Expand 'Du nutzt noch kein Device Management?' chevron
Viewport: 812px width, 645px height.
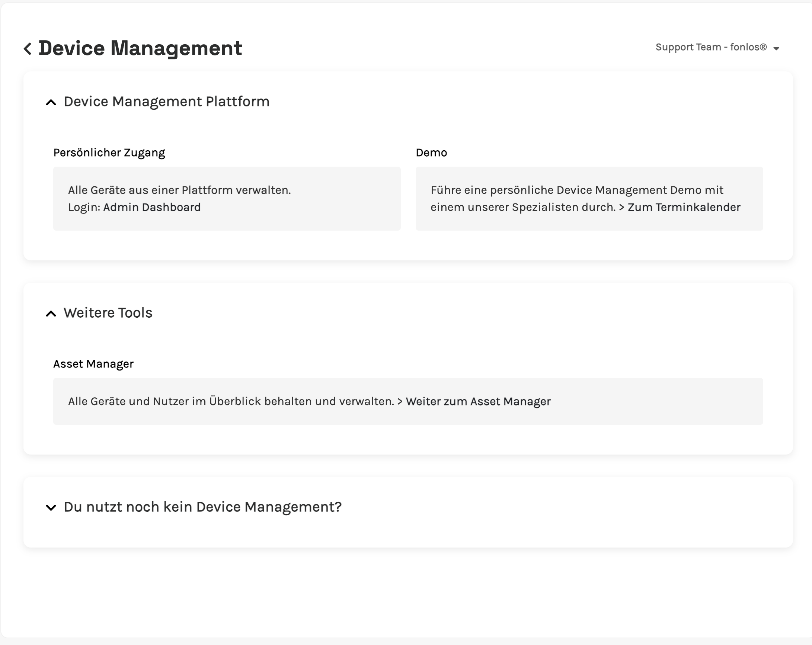coord(51,508)
